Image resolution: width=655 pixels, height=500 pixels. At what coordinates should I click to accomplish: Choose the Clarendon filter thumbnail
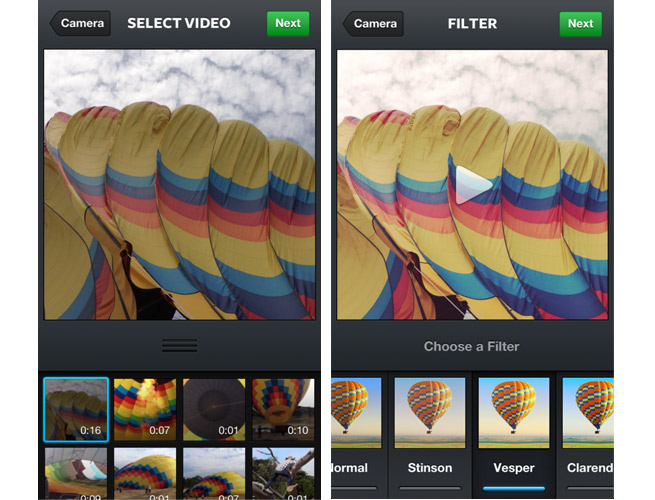588,413
